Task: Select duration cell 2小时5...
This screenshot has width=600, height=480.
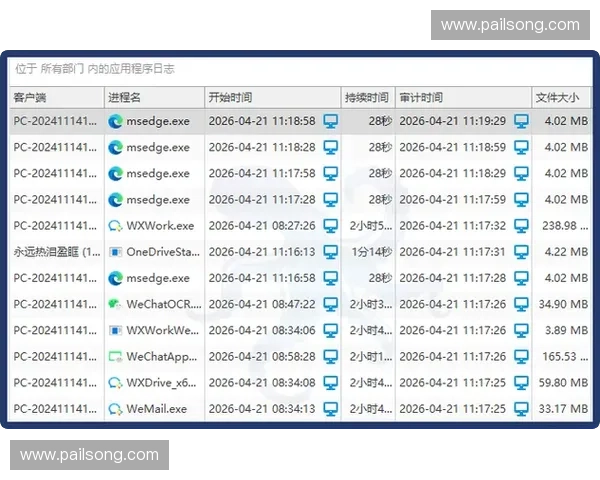Action: click(x=371, y=226)
